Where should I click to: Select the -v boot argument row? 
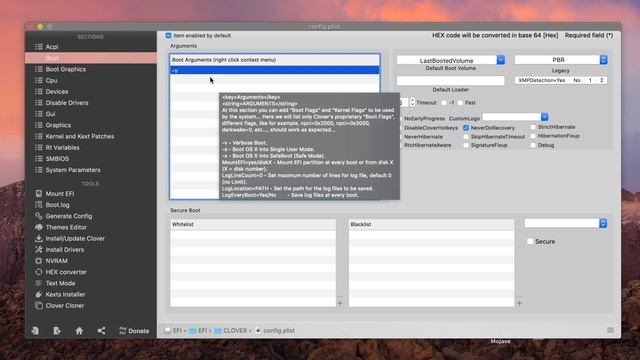coord(275,70)
